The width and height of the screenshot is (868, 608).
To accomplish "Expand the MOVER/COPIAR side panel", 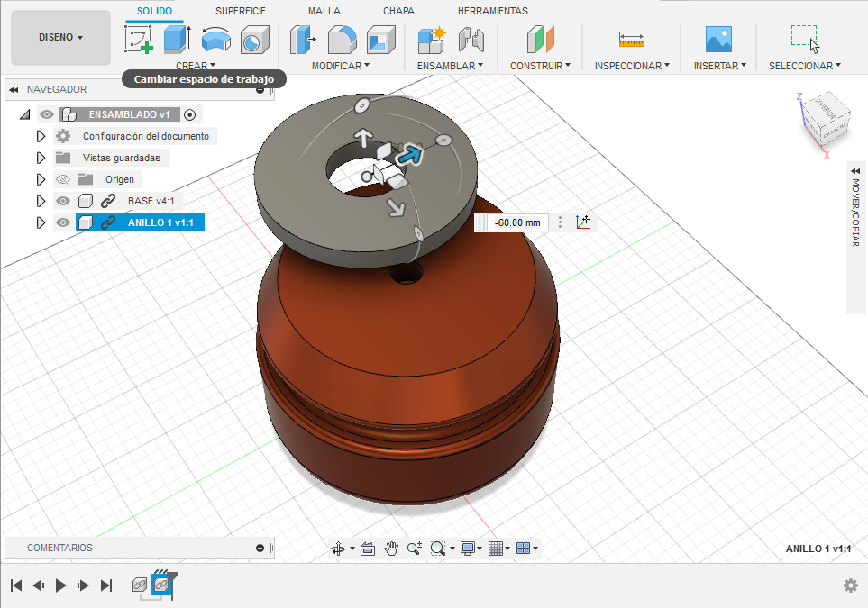I will tap(855, 171).
